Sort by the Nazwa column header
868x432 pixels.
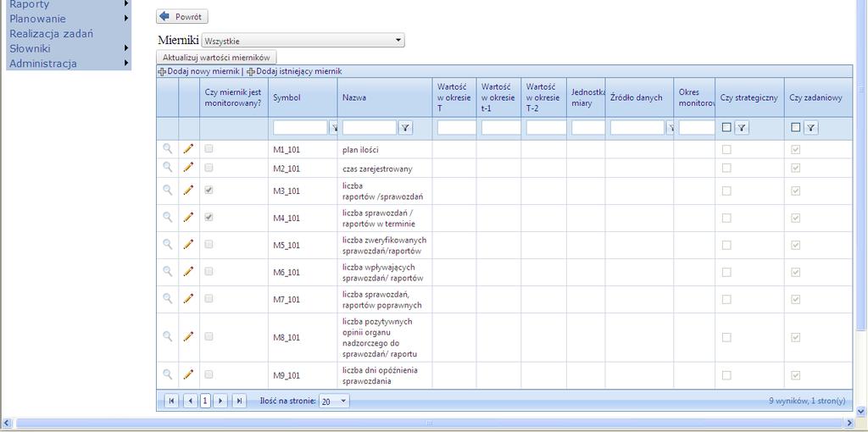point(354,97)
